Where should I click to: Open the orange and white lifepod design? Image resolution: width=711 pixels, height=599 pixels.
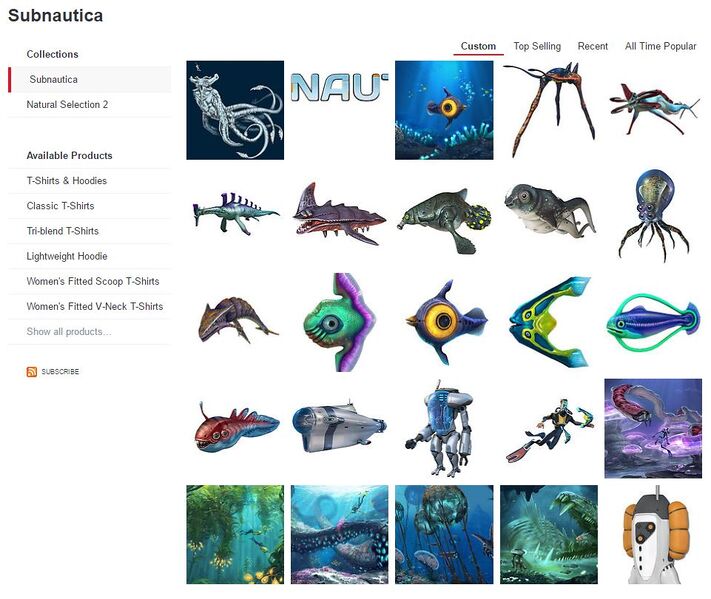653,535
